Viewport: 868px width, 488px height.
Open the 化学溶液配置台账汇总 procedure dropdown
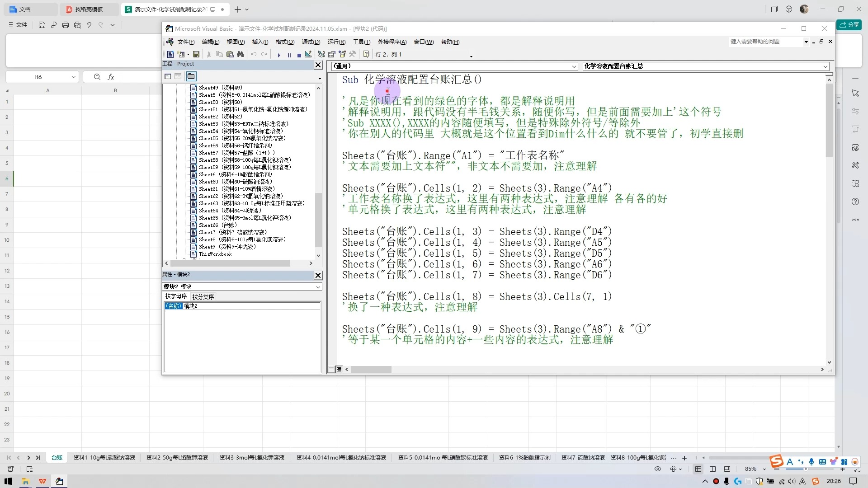825,66
